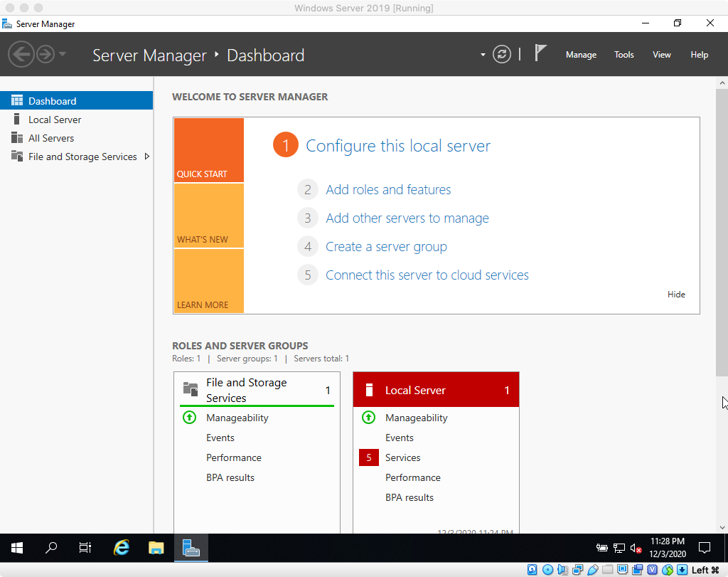This screenshot has height=577, width=728.
Task: Click the Local Server tile header icon
Action: [x=369, y=390]
